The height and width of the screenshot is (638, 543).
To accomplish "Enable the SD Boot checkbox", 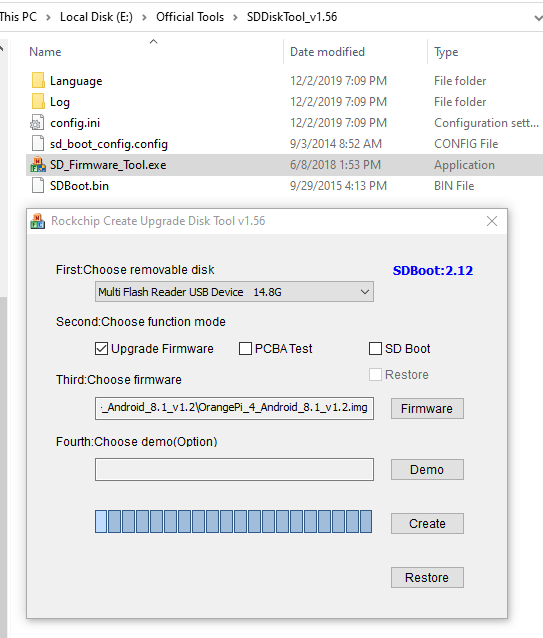I will click(x=375, y=349).
